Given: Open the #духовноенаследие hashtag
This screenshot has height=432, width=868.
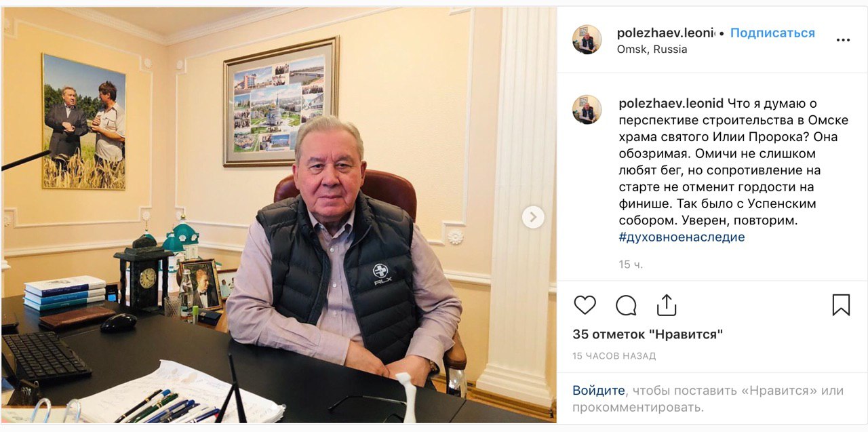Looking at the screenshot, I should 682,237.
